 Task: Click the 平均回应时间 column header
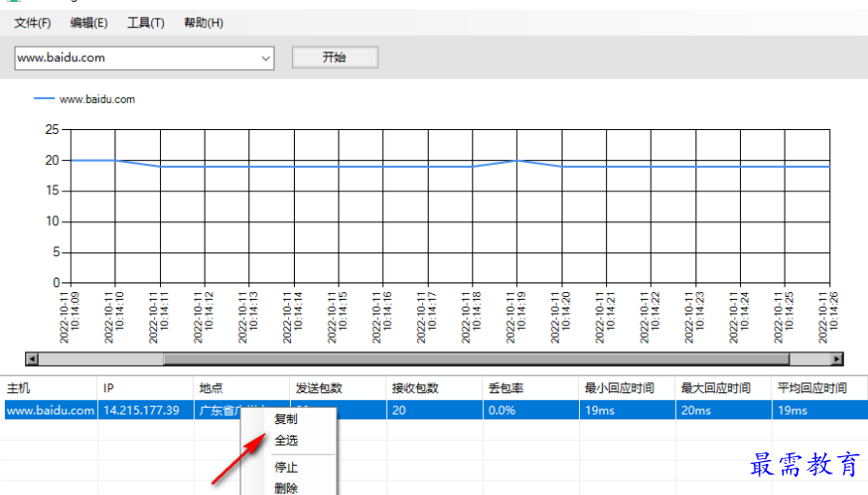[x=820, y=388]
